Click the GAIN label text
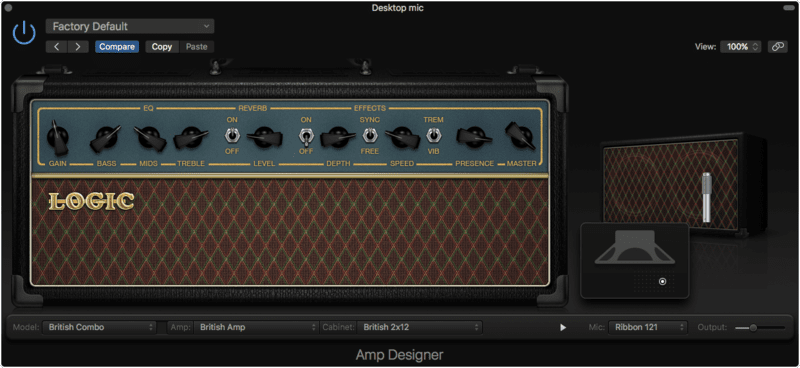This screenshot has height=368, width=800. click(x=58, y=164)
